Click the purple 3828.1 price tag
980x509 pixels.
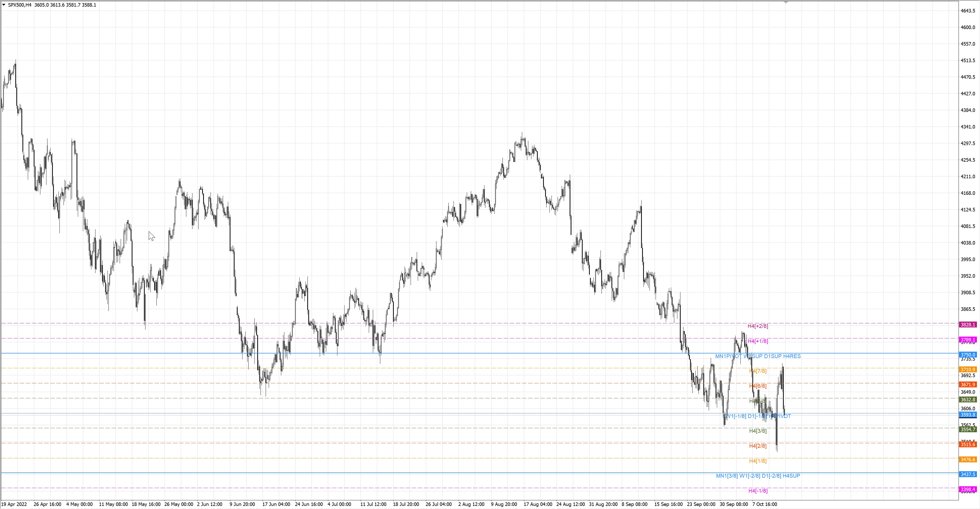pyautogui.click(x=968, y=325)
